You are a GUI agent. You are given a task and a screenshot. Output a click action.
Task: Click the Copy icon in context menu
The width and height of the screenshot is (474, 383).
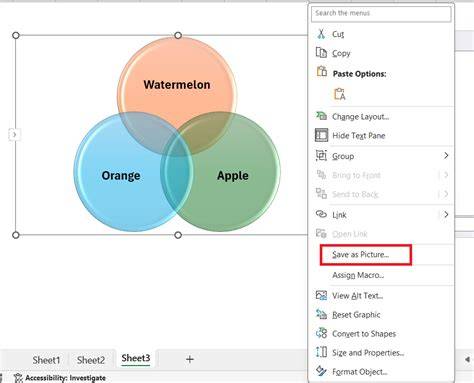(321, 53)
